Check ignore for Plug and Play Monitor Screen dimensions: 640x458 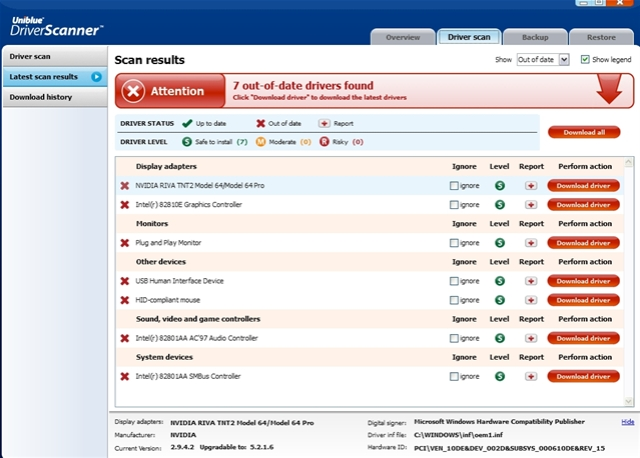tap(454, 243)
